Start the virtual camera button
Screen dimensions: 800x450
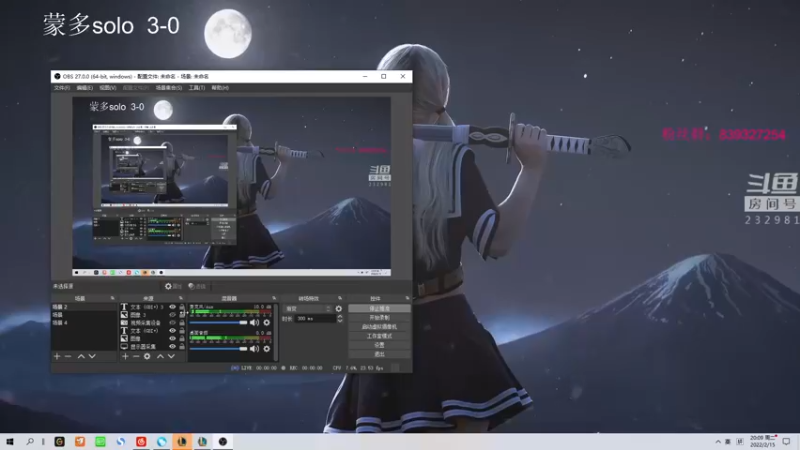[379, 327]
